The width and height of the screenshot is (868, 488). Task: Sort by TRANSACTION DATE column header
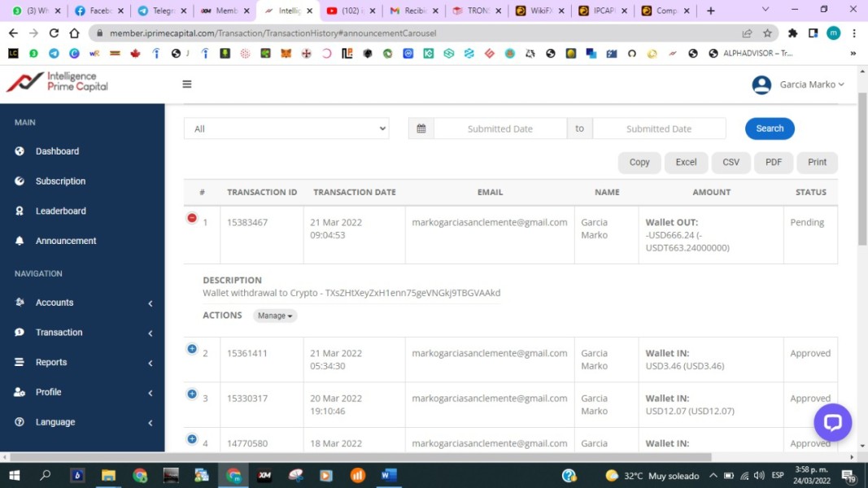click(355, 192)
